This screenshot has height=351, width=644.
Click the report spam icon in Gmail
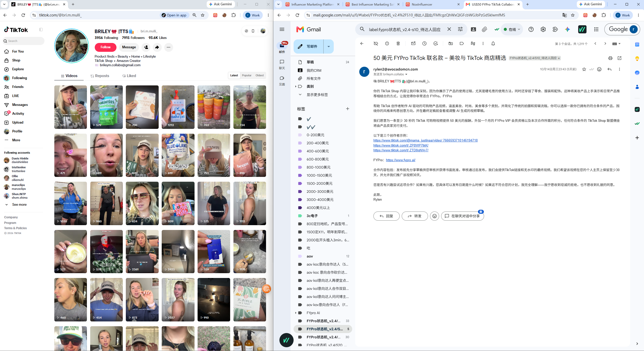(387, 43)
